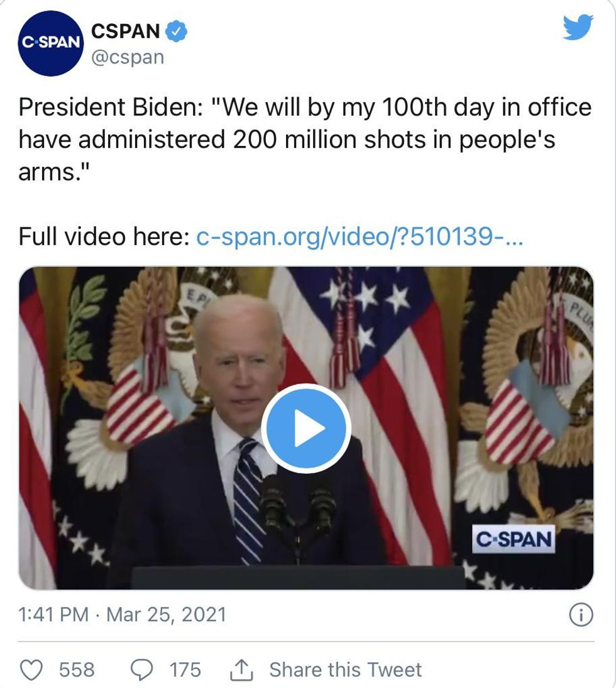Reply using the speech bubble icon
The height and width of the screenshot is (688, 616).
pyautogui.click(x=142, y=670)
